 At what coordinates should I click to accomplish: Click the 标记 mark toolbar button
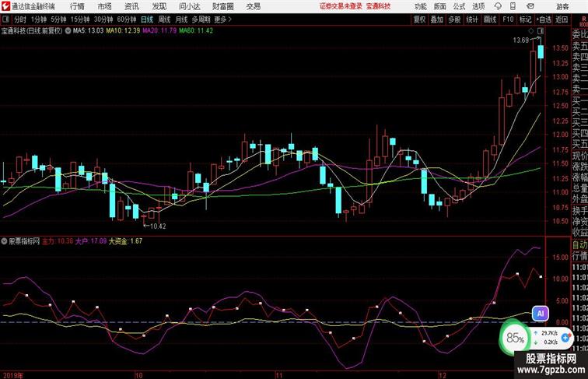tap(525, 19)
